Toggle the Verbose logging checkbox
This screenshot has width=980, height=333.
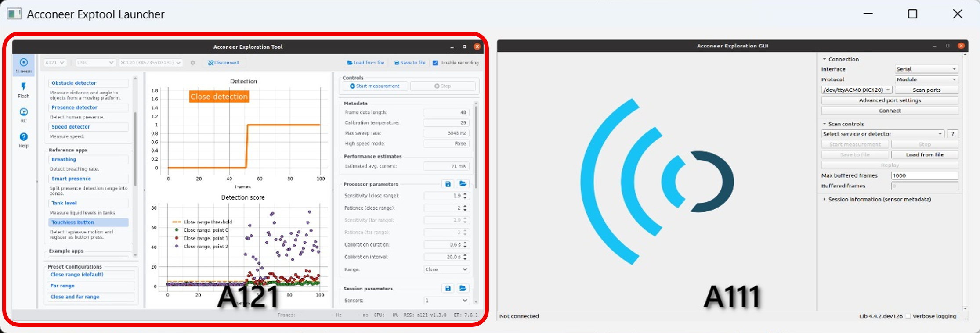coord(908,316)
